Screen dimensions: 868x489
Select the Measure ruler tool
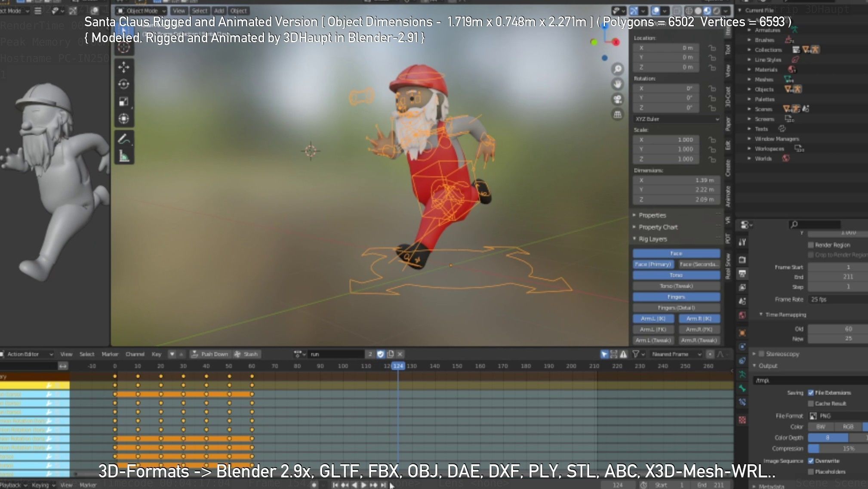click(124, 156)
